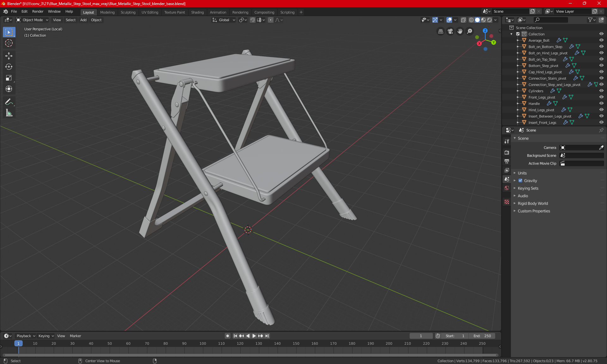Click the End frame field
Viewport: 607px width, 364px height.
pos(482,336)
